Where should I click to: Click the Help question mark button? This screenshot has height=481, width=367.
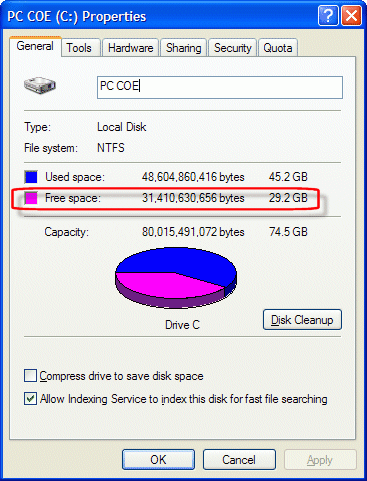tap(328, 16)
